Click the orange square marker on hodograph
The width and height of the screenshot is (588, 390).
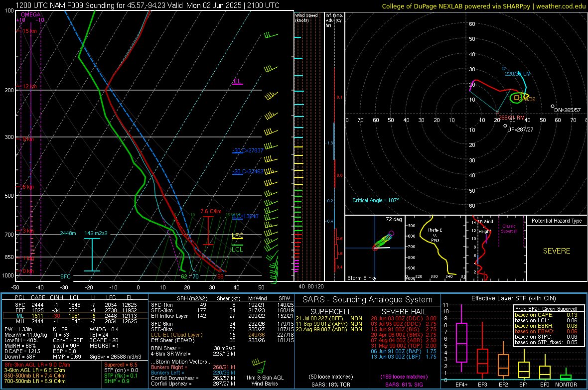(517, 98)
